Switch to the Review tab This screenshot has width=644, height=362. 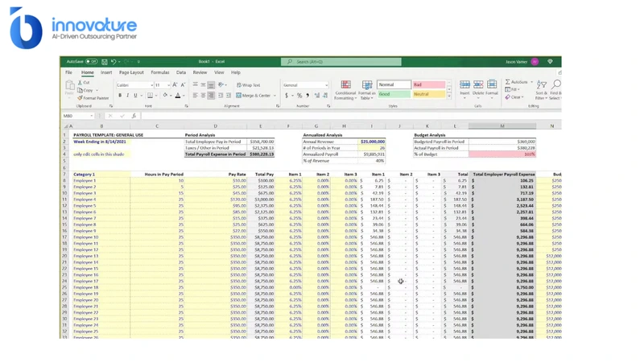pyautogui.click(x=200, y=72)
